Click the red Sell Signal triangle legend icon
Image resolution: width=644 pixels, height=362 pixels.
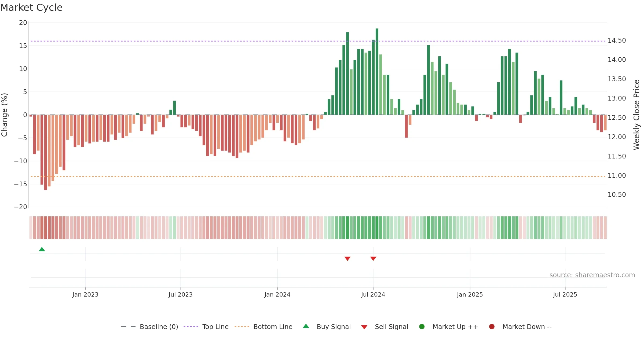pos(364,327)
